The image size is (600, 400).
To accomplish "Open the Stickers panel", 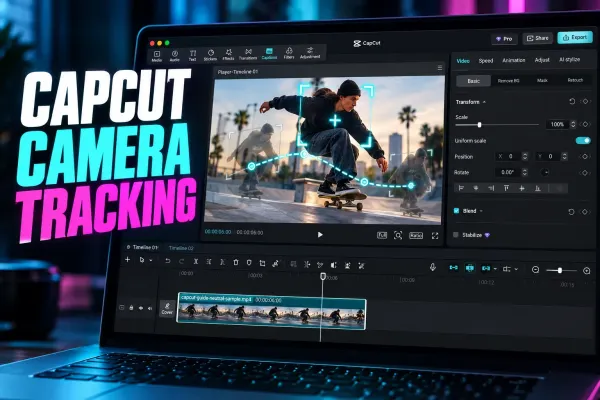I will [x=210, y=55].
